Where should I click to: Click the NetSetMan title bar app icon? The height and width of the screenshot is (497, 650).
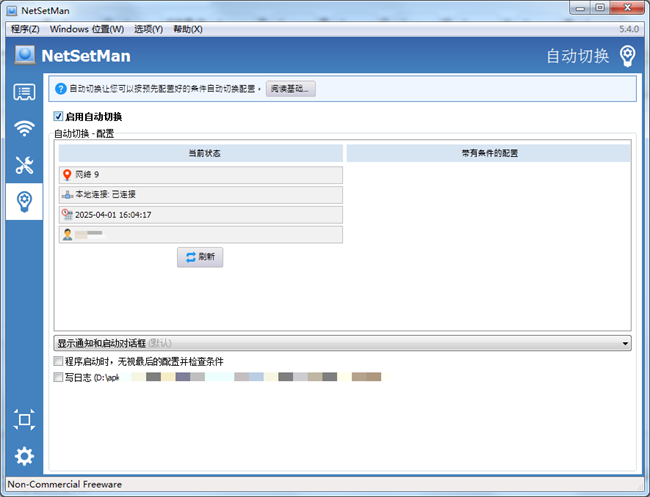12,10
